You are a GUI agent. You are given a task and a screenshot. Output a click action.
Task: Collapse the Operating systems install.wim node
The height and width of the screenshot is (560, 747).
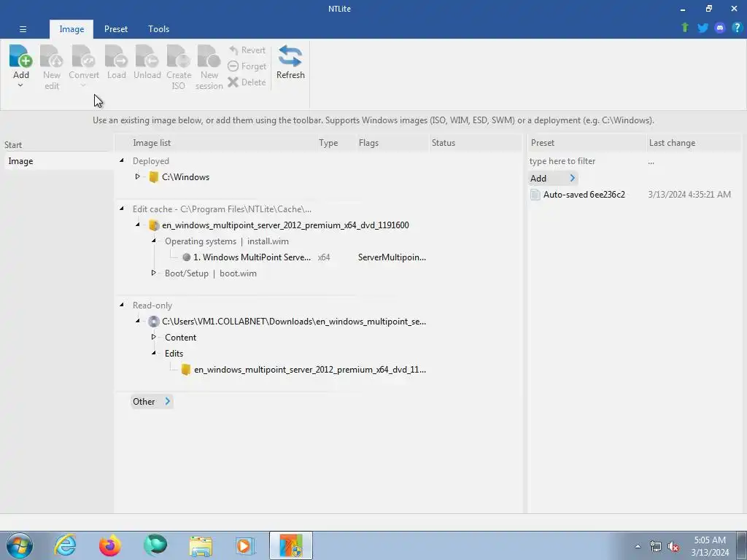tap(153, 241)
